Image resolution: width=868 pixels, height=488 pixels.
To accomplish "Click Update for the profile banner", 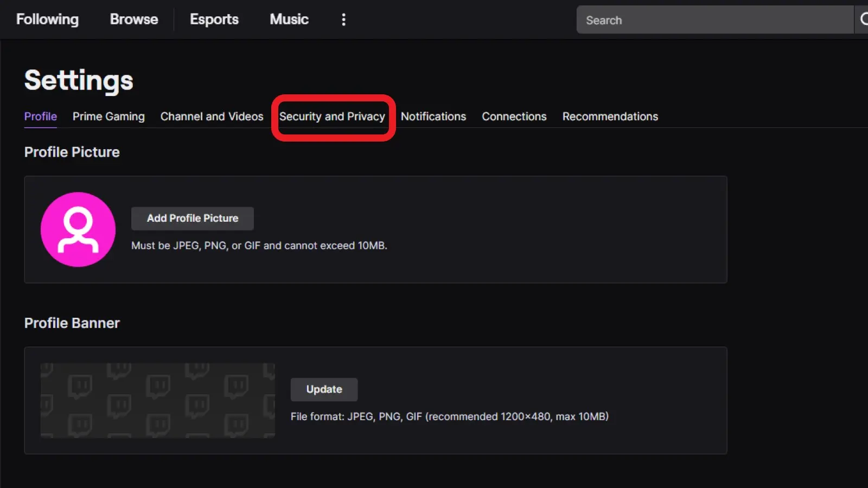I will (324, 389).
